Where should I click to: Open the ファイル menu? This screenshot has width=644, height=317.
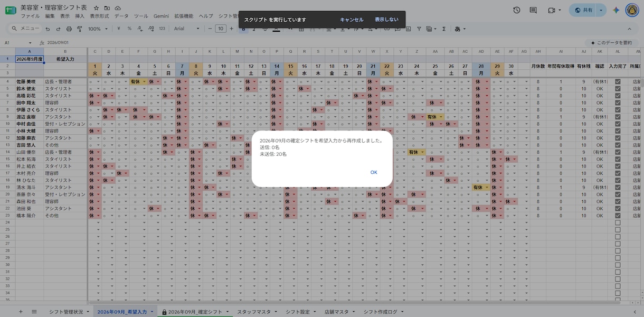[30, 16]
